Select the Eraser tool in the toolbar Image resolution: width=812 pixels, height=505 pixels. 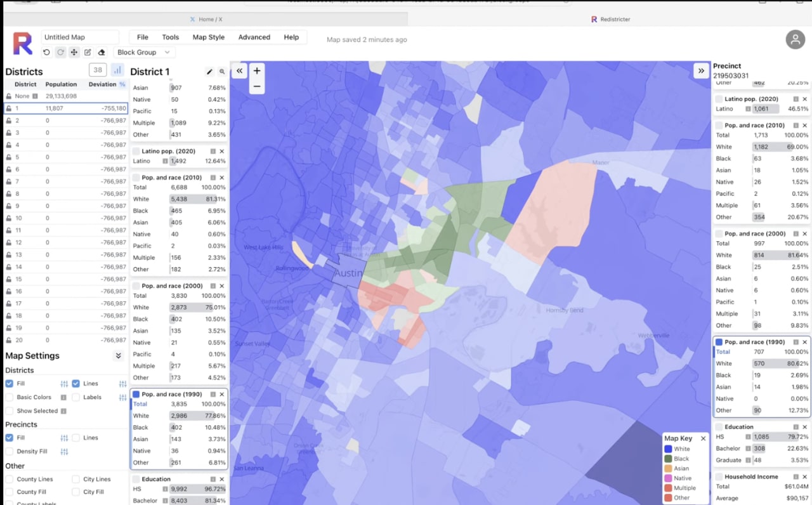101,53
